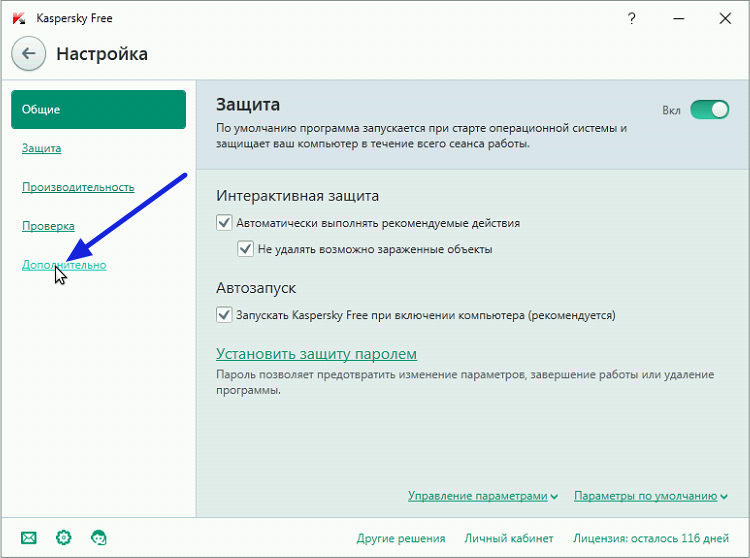Click the settings gear icon in footer
The image size is (750, 558).
64,537
